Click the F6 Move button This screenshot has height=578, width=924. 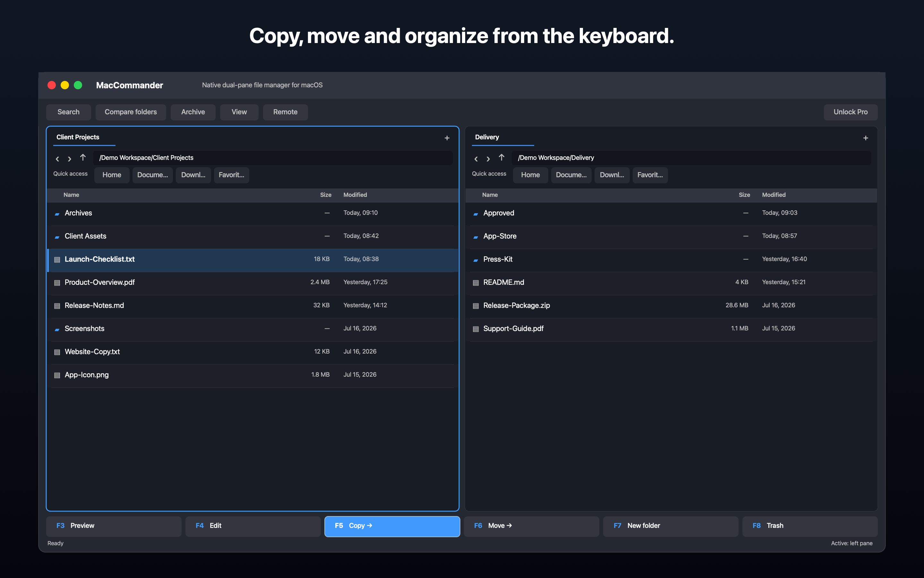[532, 526]
